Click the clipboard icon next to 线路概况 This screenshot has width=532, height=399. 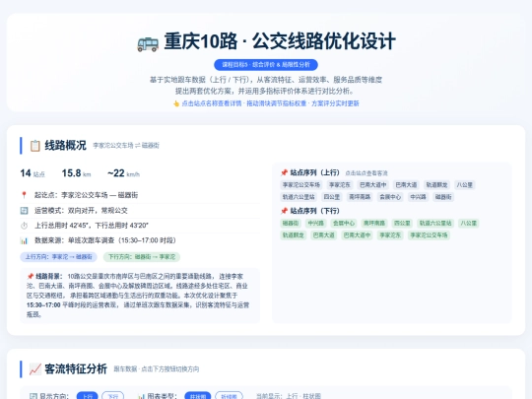tap(34, 146)
